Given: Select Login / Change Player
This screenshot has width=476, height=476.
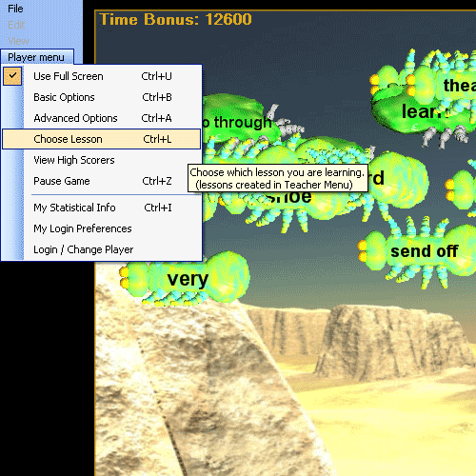Looking at the screenshot, I should click(102, 249).
